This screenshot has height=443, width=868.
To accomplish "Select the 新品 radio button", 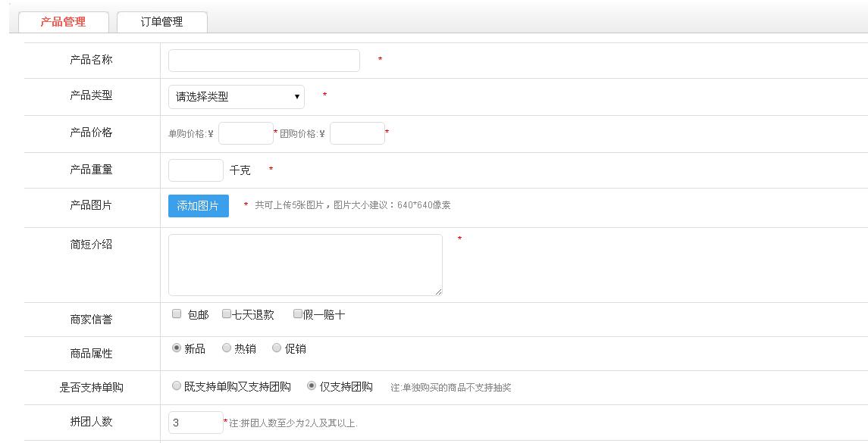I will coord(177,348).
